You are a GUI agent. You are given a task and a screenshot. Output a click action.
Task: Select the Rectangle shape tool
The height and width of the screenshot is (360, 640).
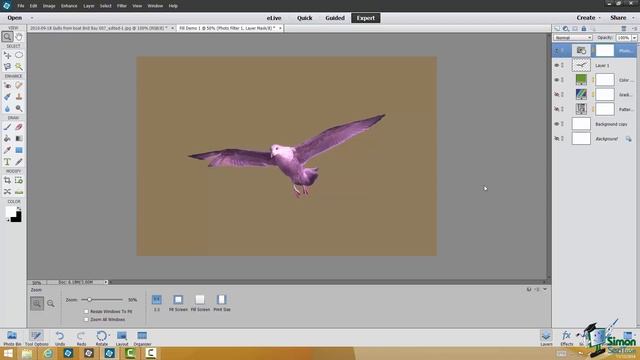[x=19, y=150]
